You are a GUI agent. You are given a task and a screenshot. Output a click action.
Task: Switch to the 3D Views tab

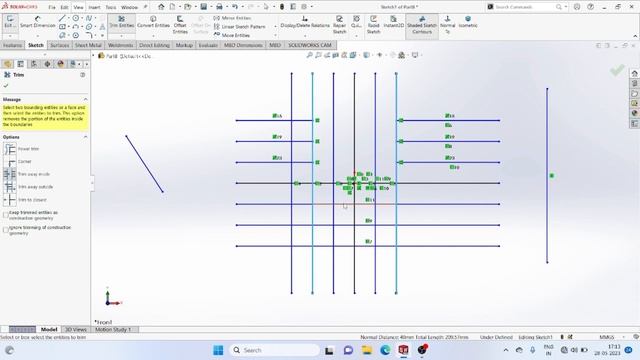[x=76, y=329]
